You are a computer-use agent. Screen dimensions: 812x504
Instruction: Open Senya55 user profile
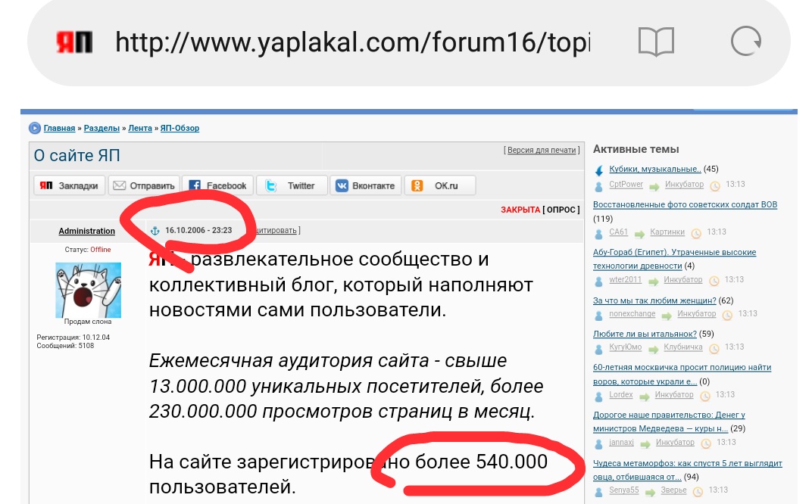(x=624, y=490)
